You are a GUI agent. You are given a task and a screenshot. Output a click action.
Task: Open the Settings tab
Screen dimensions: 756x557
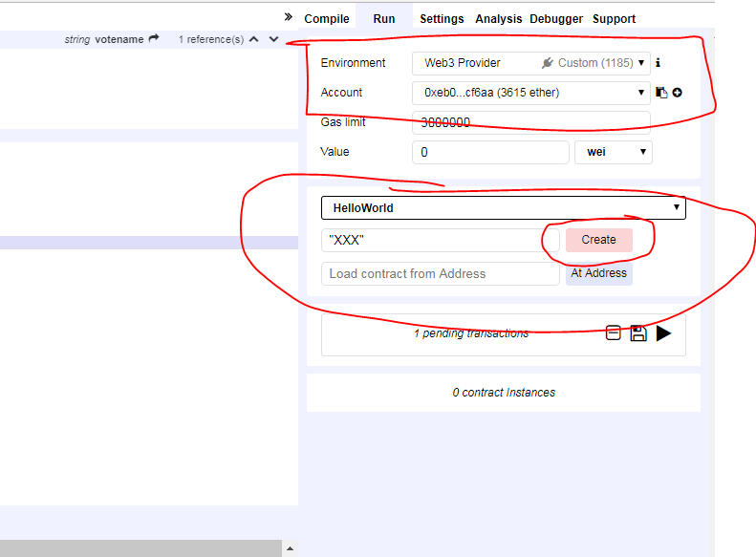click(x=442, y=19)
